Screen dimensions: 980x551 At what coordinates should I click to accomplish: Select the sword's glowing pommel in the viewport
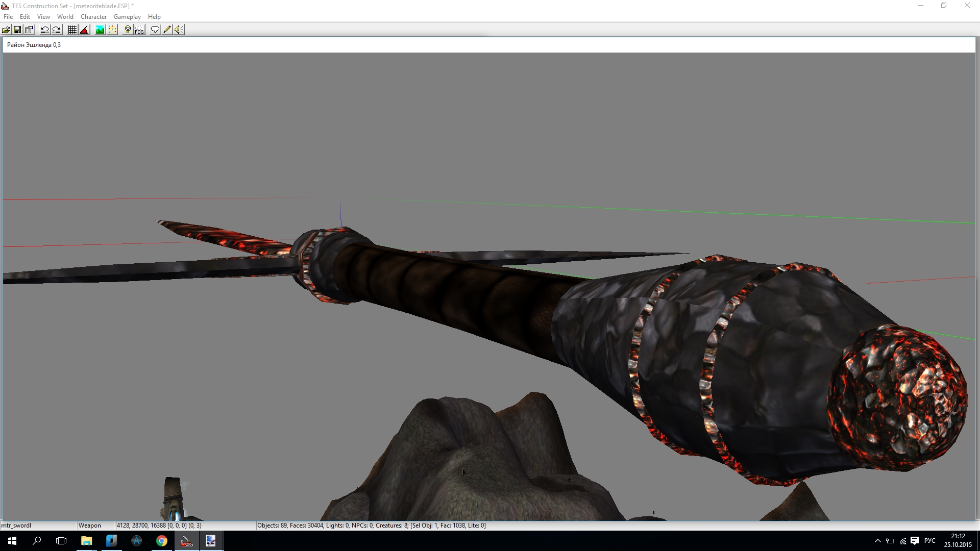click(897, 398)
